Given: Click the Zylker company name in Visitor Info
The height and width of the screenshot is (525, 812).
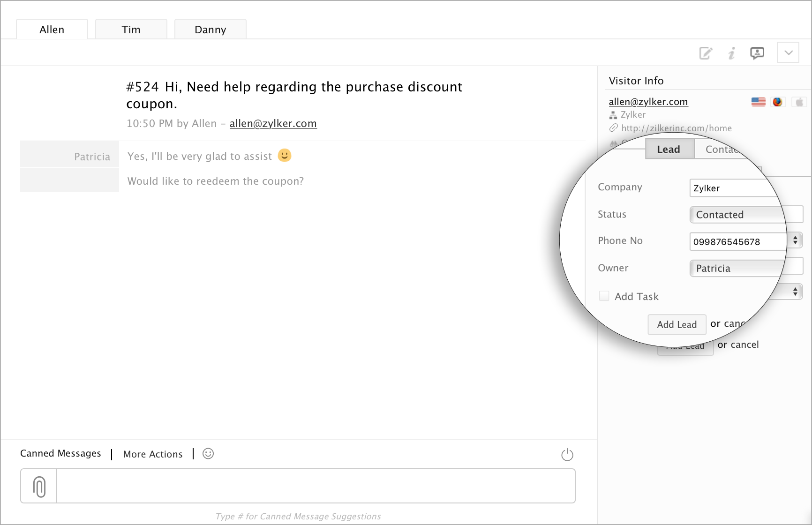Looking at the screenshot, I should point(633,115).
